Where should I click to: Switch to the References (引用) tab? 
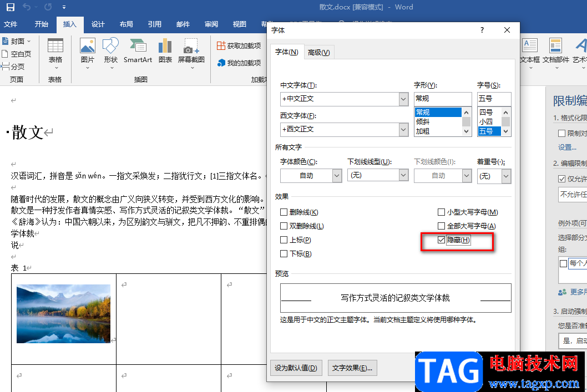155,24
